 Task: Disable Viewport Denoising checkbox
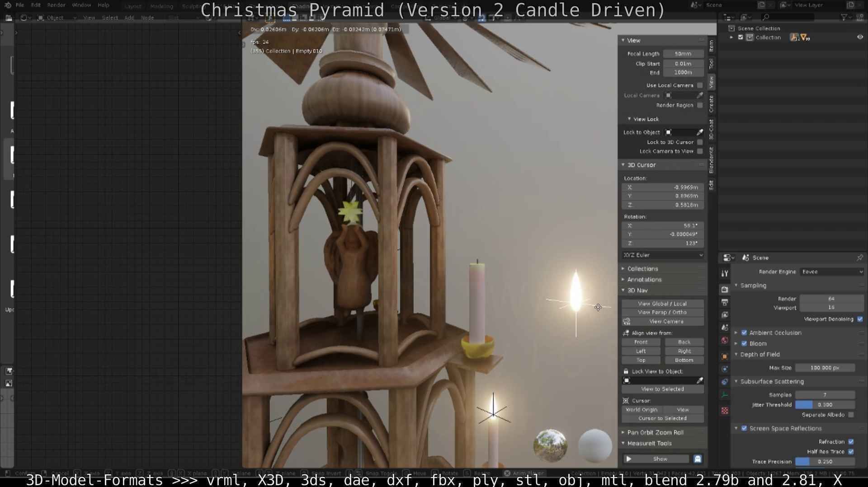(860, 319)
